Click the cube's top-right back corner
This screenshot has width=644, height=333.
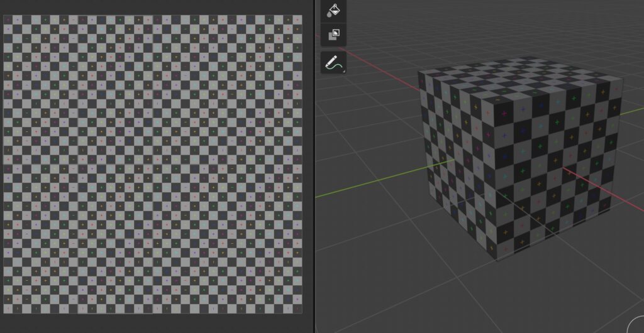622,80
